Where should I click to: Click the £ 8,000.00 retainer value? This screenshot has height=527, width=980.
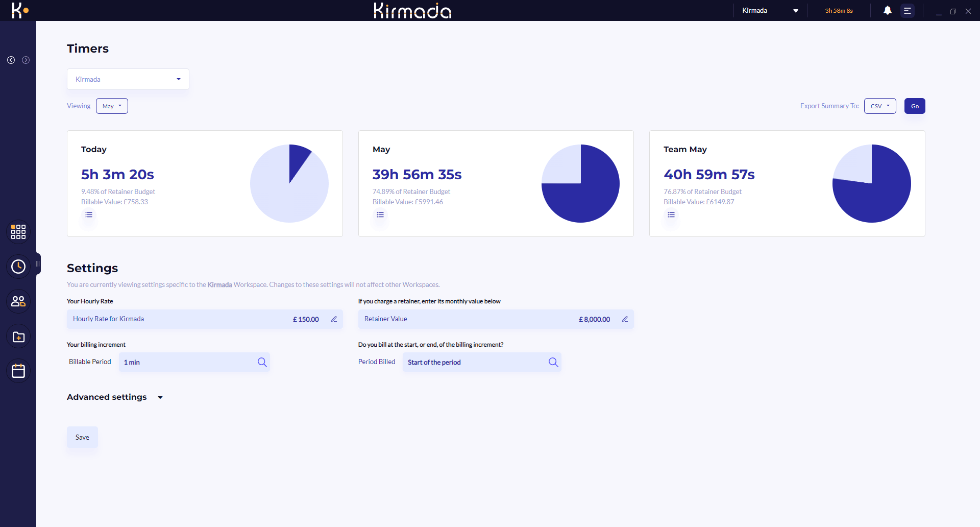tap(595, 319)
